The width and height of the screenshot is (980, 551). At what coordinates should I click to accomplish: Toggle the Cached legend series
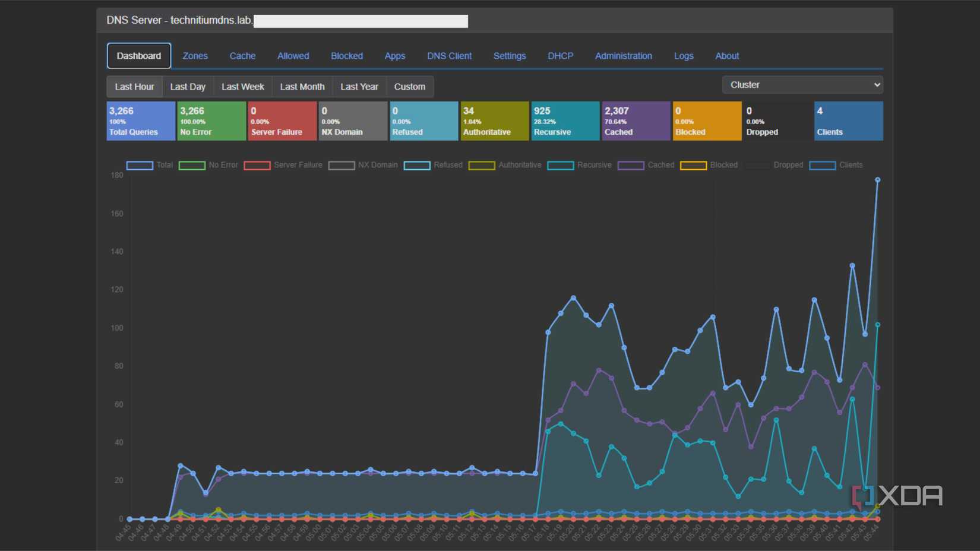[x=646, y=165]
